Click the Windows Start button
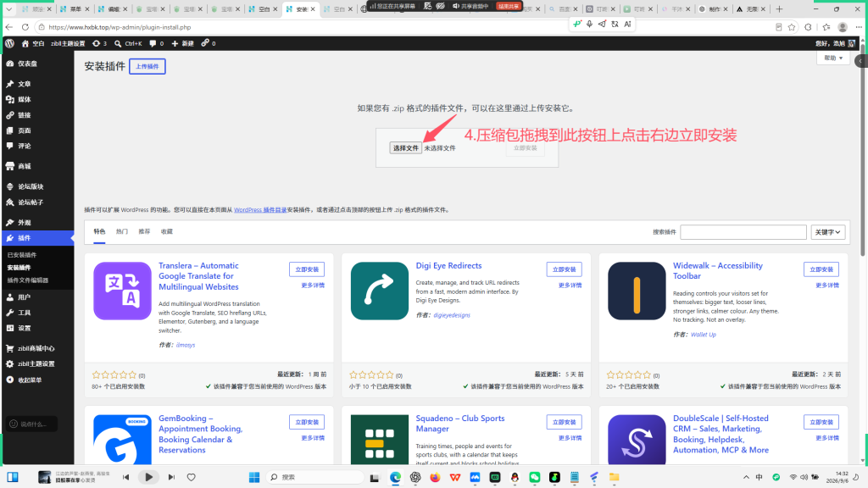This screenshot has width=868, height=488. (x=254, y=477)
